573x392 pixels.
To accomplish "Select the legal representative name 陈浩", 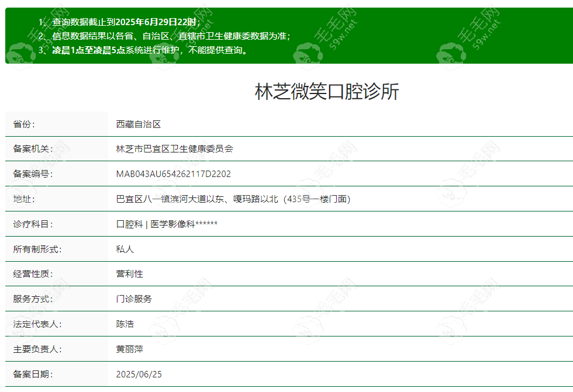I will point(125,324).
